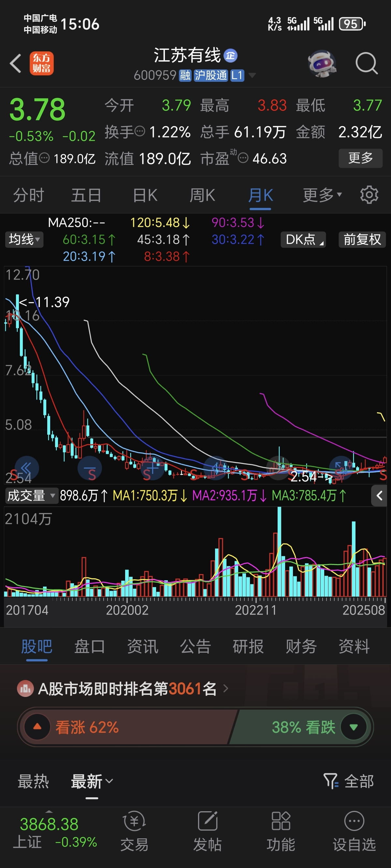Tap the 更多 quote details button

point(360,158)
